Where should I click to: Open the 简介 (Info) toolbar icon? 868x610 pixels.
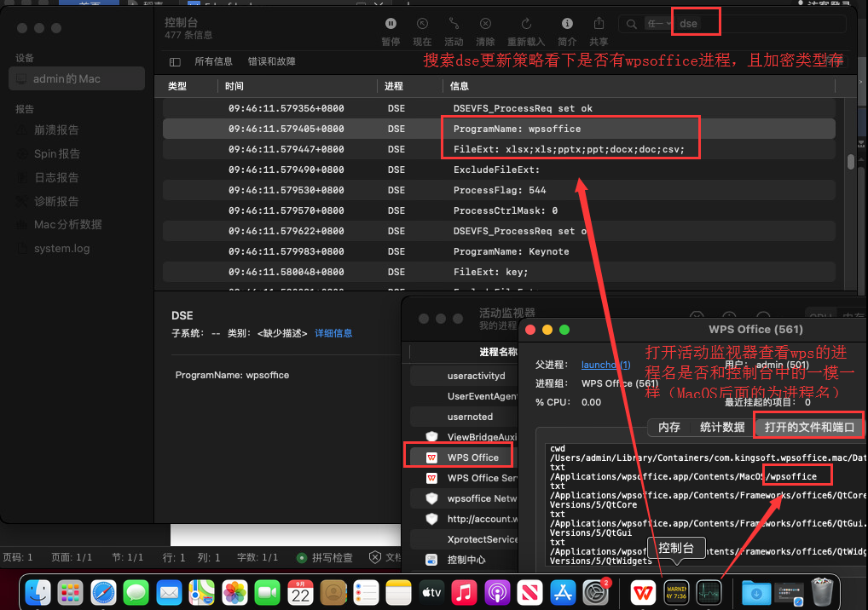coord(567,23)
